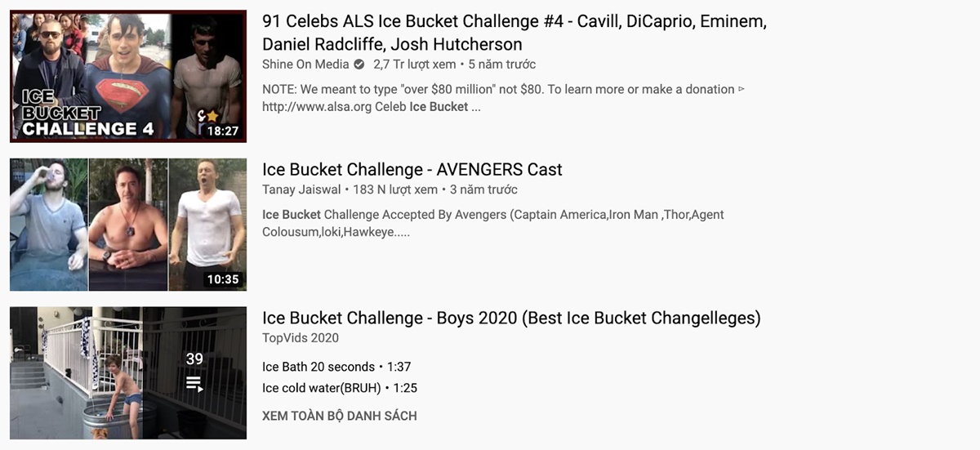
Task: Play the Avengers Cast video thumbnail
Action: [x=127, y=225]
